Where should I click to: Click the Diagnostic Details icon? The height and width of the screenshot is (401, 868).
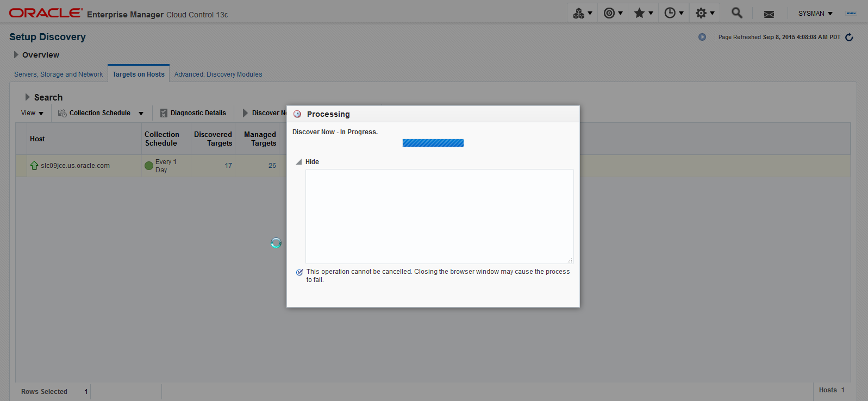click(x=164, y=113)
